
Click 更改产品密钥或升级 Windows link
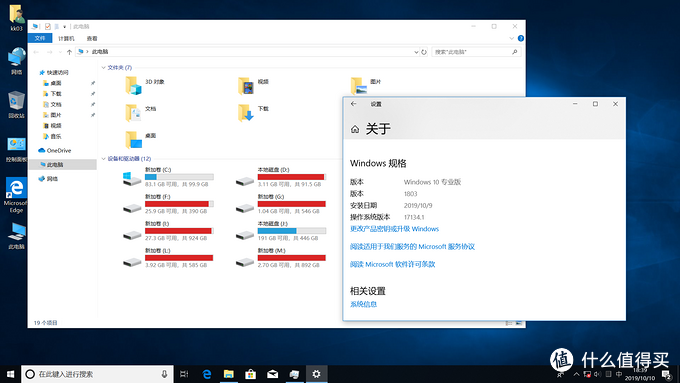(x=394, y=229)
